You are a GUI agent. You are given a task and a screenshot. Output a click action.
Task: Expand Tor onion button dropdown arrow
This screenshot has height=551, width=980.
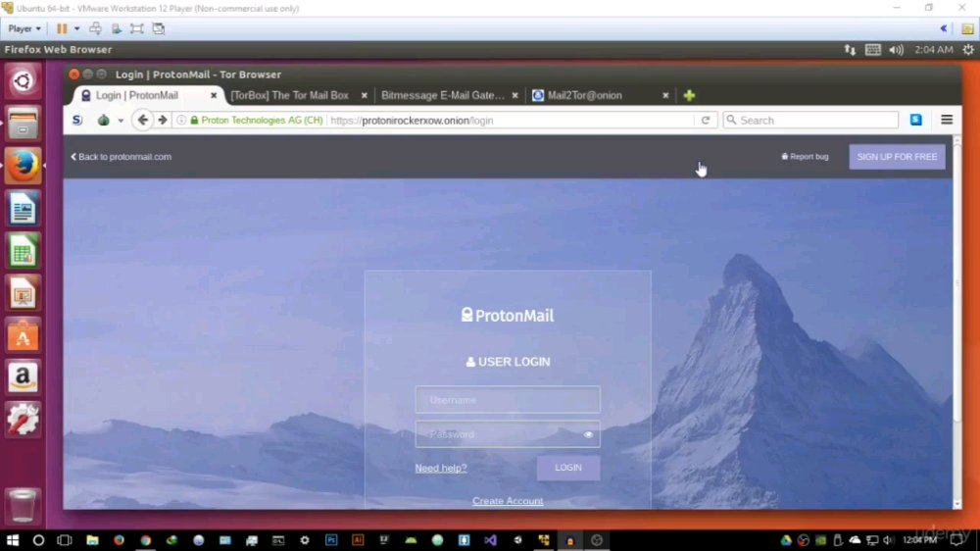(121, 120)
